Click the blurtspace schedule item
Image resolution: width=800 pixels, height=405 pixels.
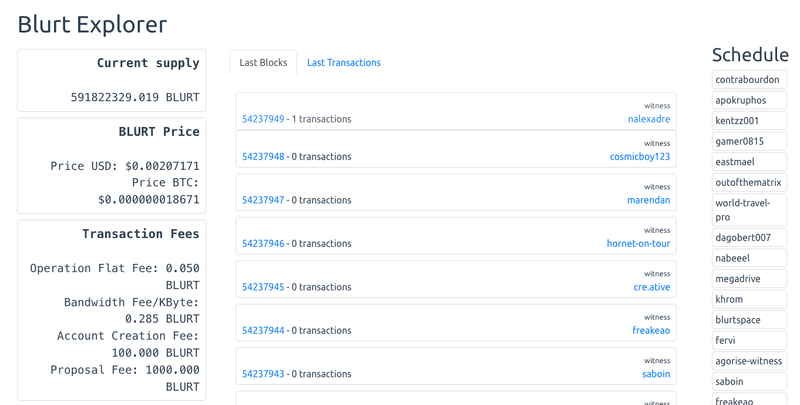[x=738, y=320]
